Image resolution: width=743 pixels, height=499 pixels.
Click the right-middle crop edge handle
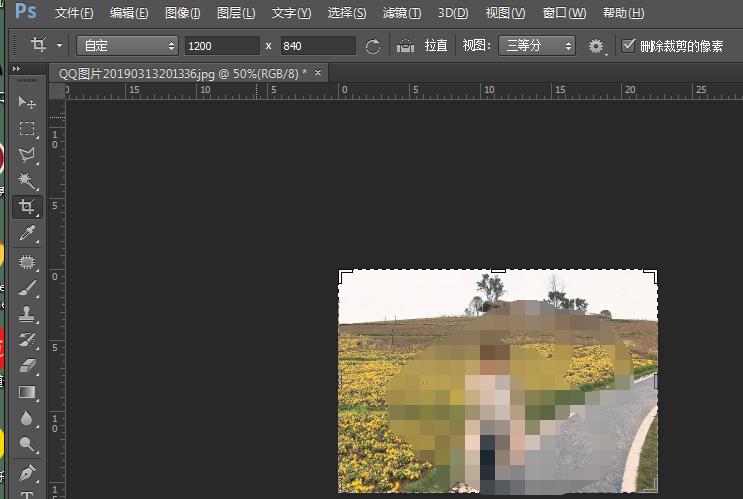click(x=656, y=381)
